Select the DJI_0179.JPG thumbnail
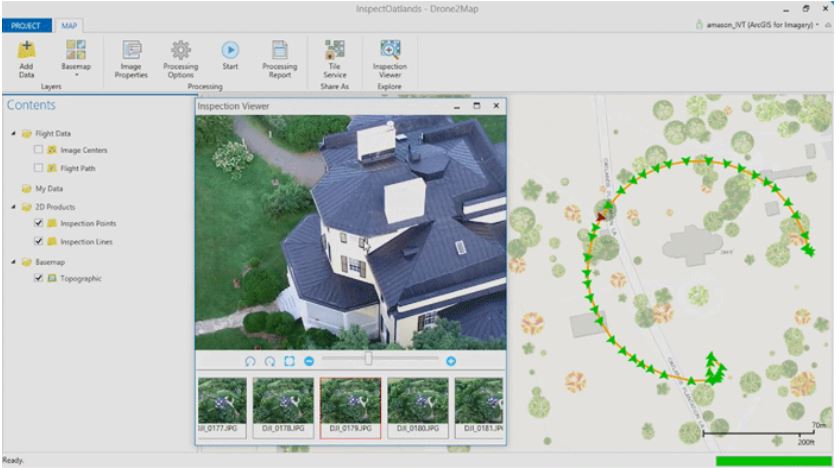 tap(350, 408)
